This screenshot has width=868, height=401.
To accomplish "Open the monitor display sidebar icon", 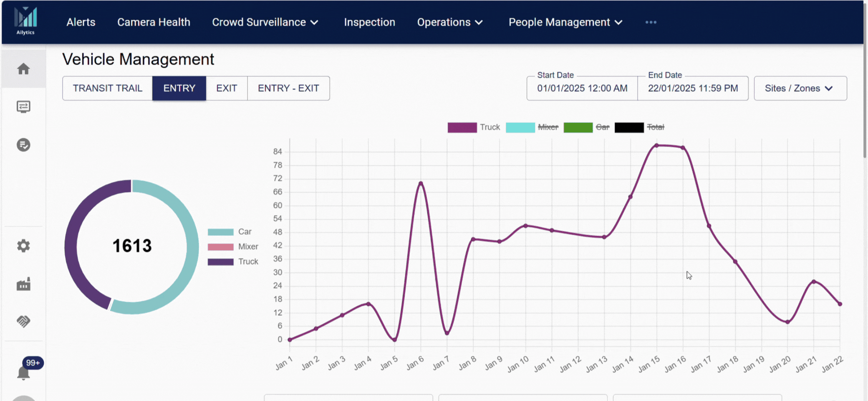I will tap(23, 107).
